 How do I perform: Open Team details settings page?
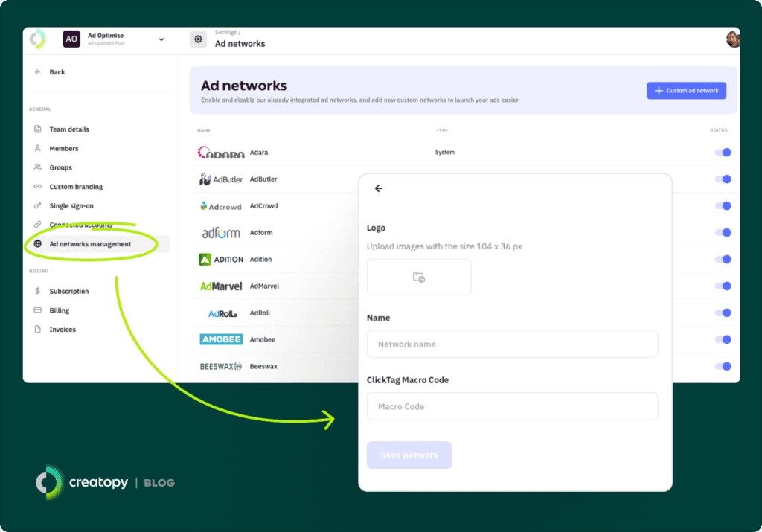click(x=69, y=129)
